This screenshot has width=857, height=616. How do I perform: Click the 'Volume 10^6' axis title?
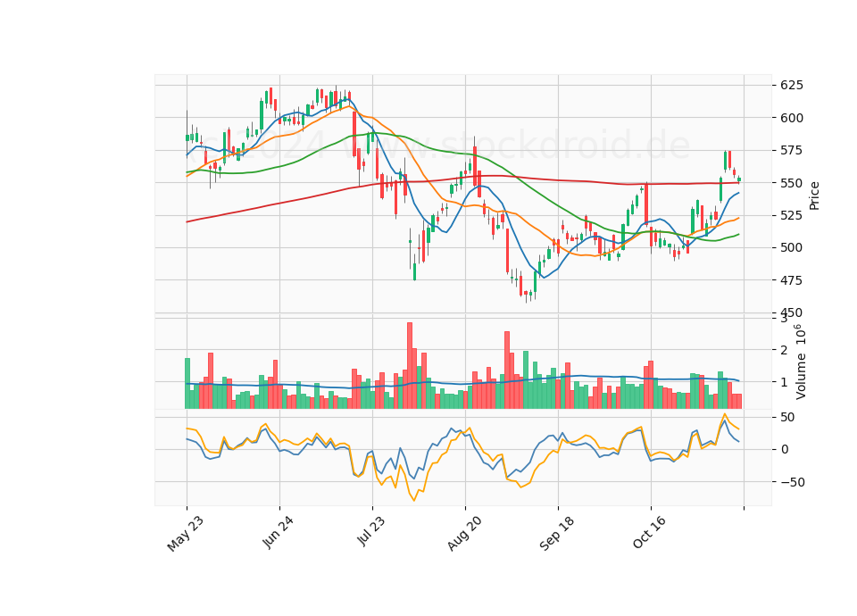(x=800, y=362)
